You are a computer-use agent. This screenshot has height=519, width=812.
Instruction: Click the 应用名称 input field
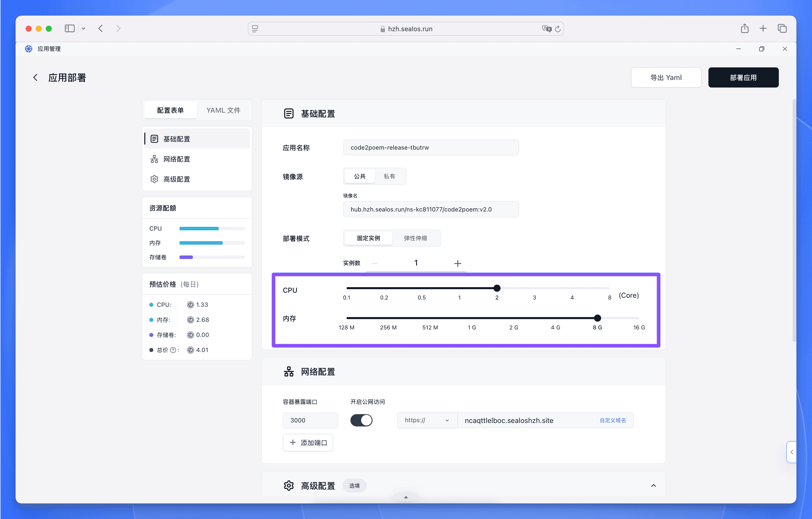431,147
